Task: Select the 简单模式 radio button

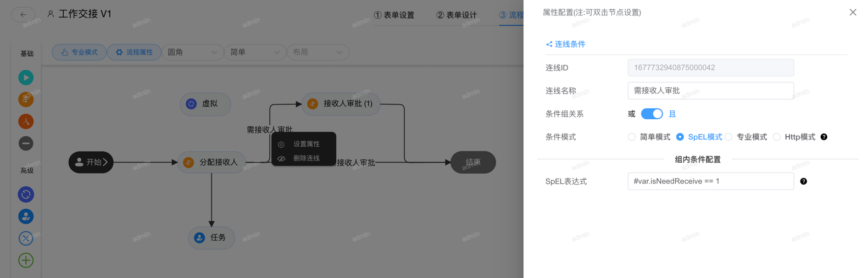Action: coord(632,137)
